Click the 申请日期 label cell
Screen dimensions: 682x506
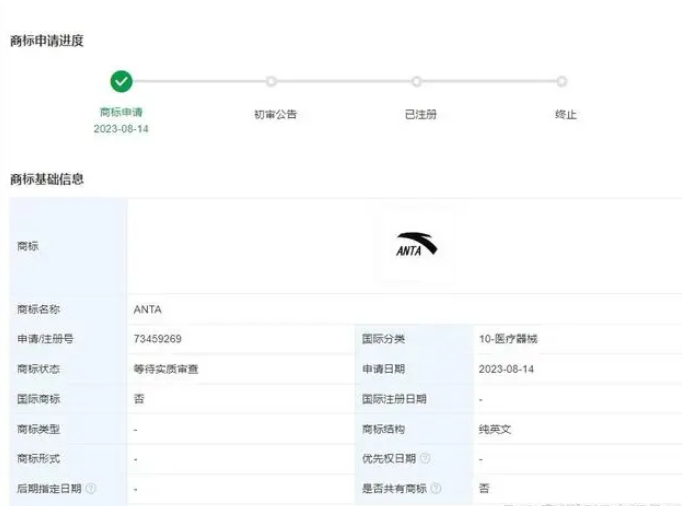[x=384, y=369]
